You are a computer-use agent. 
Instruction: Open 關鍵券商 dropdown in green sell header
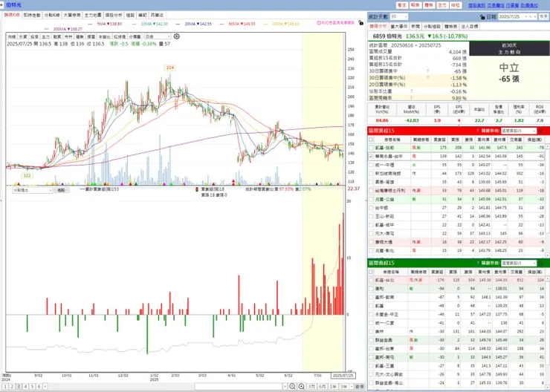coord(519,263)
